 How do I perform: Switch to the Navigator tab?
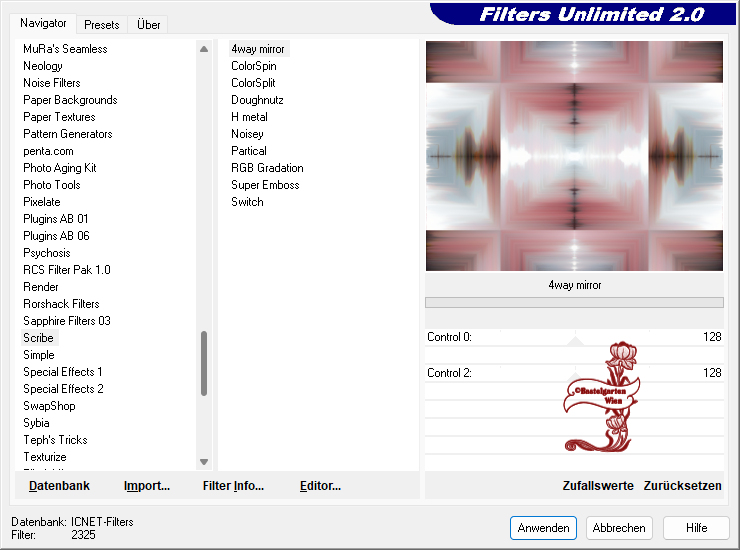click(x=43, y=23)
